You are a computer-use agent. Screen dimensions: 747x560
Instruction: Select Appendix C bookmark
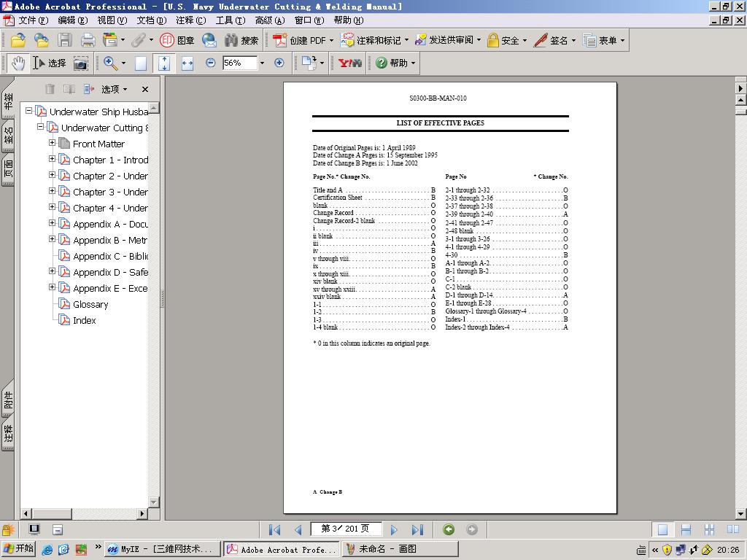click(x=111, y=256)
